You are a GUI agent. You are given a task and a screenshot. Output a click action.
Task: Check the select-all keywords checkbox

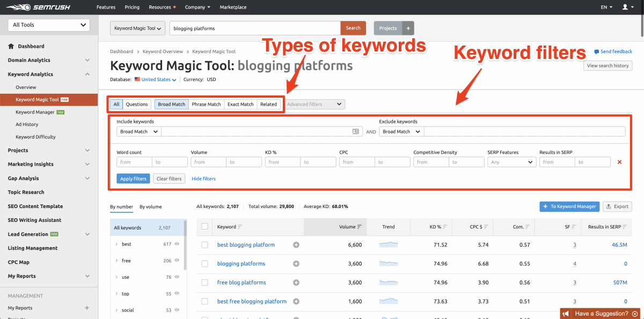tap(204, 227)
